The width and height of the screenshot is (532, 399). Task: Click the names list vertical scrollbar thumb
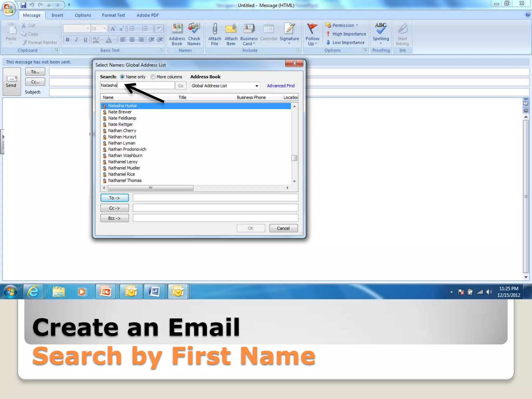pos(294,158)
